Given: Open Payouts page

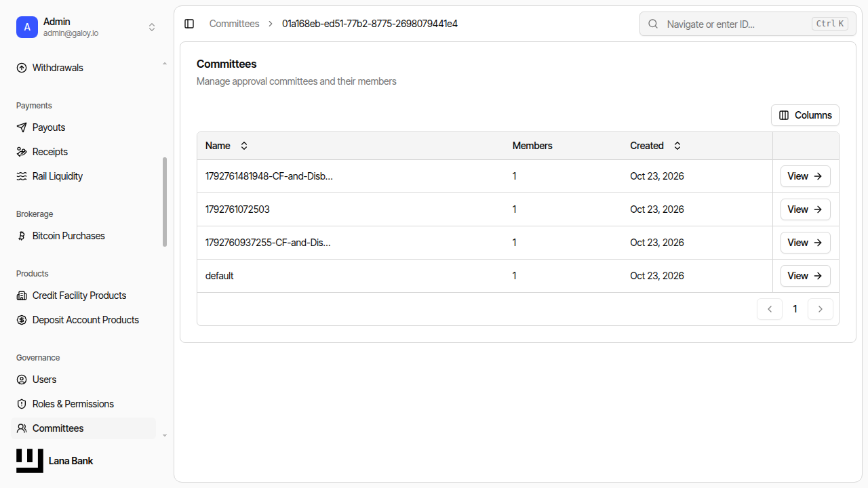Looking at the screenshot, I should 83,127.
